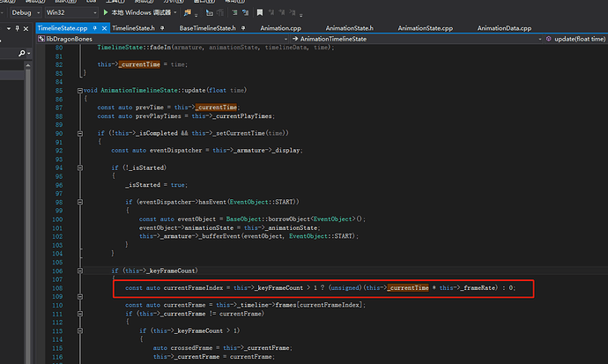Image resolution: width=608 pixels, height=364 pixels.
Task: Switch to the BaseTimelineState.h tab
Action: click(209, 28)
